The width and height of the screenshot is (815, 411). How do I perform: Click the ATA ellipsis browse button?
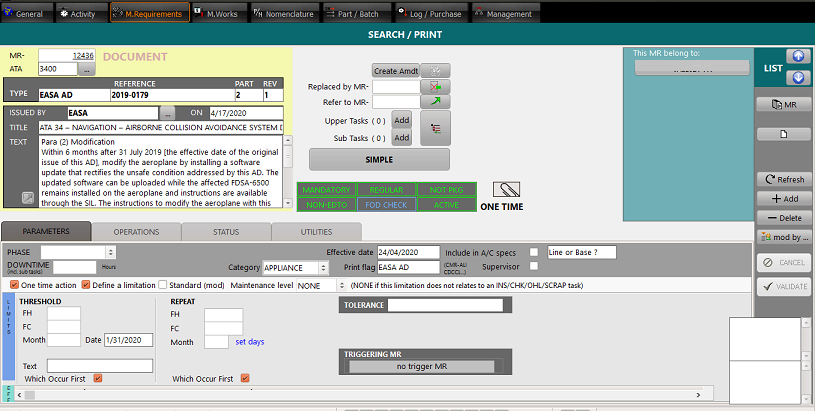coord(87,69)
